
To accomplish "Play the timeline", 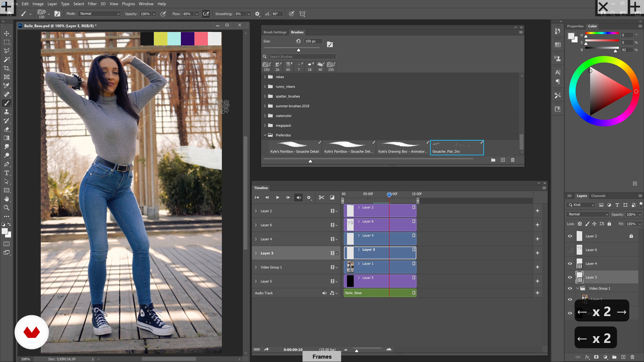I will point(278,197).
